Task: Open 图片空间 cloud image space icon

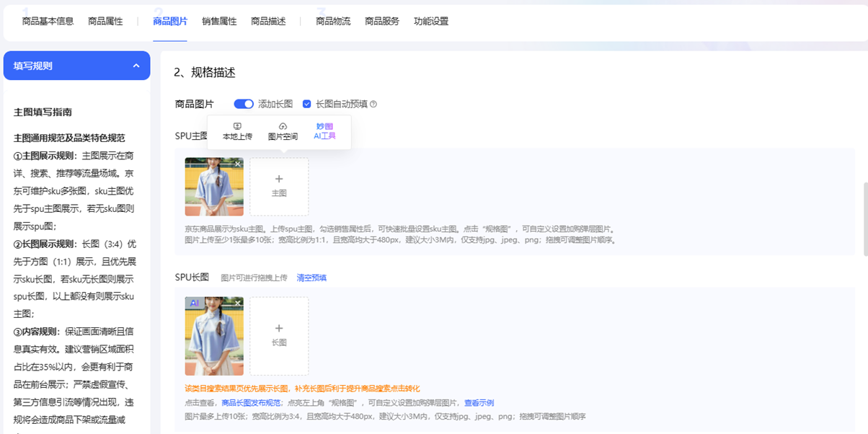Action: coord(283,127)
